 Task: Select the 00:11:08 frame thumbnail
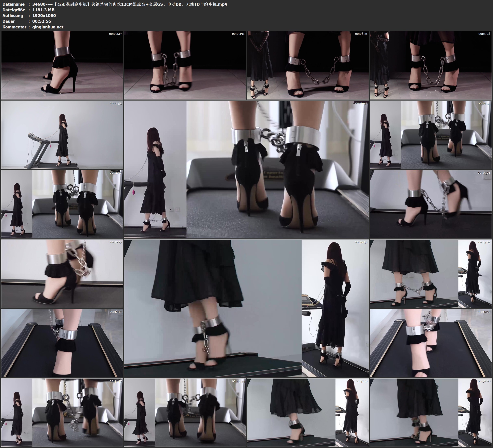[x=431, y=65]
